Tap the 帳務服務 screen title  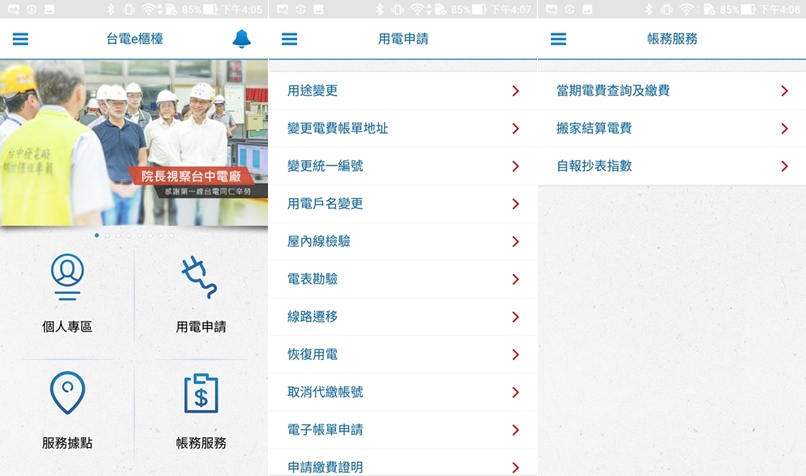click(x=672, y=39)
